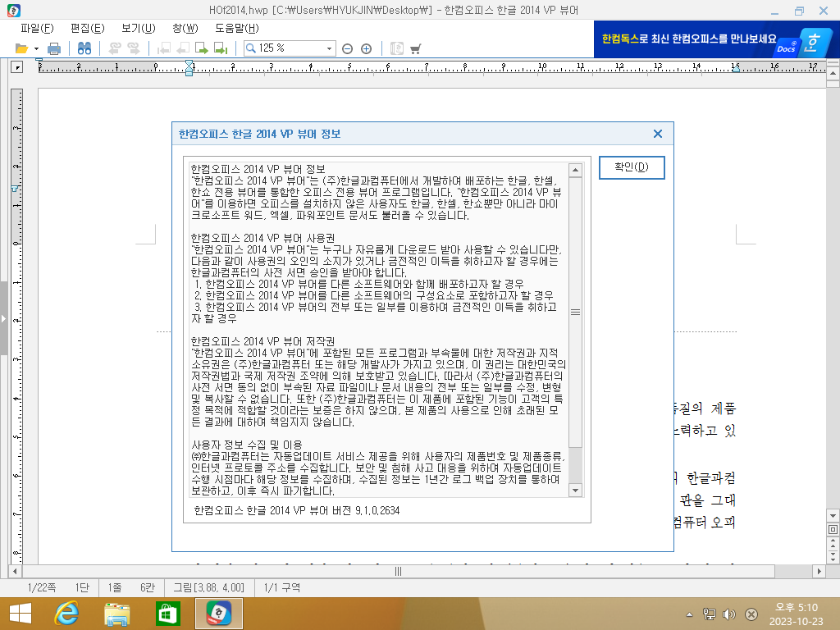This screenshot has height=630, width=840.
Task: Click the browse-object square button
Action: [x=833, y=529]
